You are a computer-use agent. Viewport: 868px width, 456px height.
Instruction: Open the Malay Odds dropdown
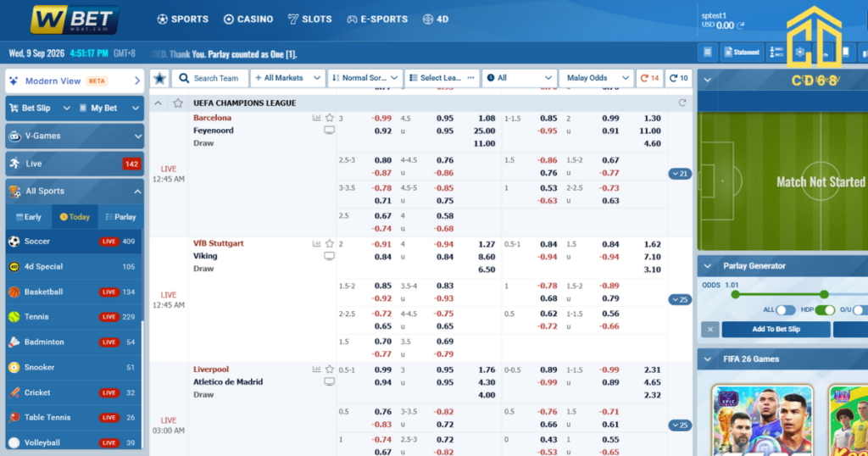[596, 78]
